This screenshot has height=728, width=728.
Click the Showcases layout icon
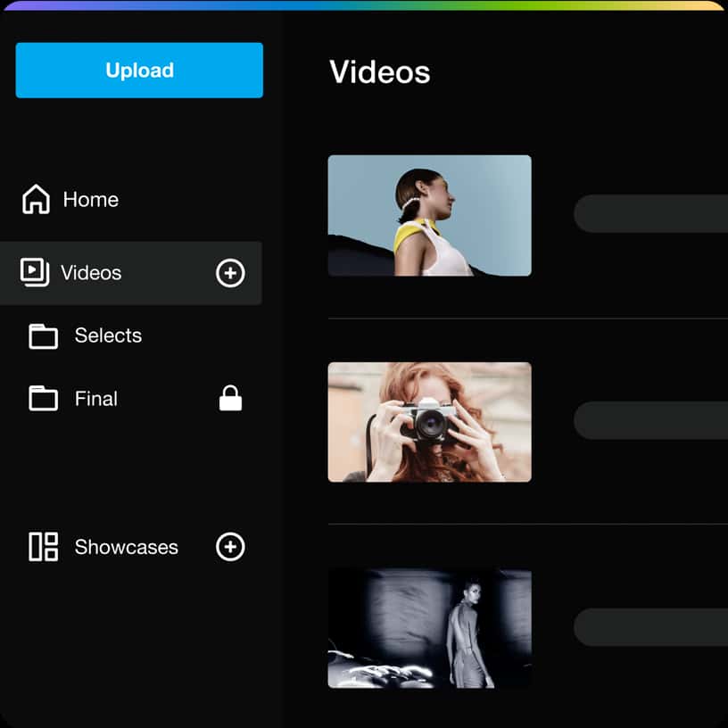coord(43,547)
